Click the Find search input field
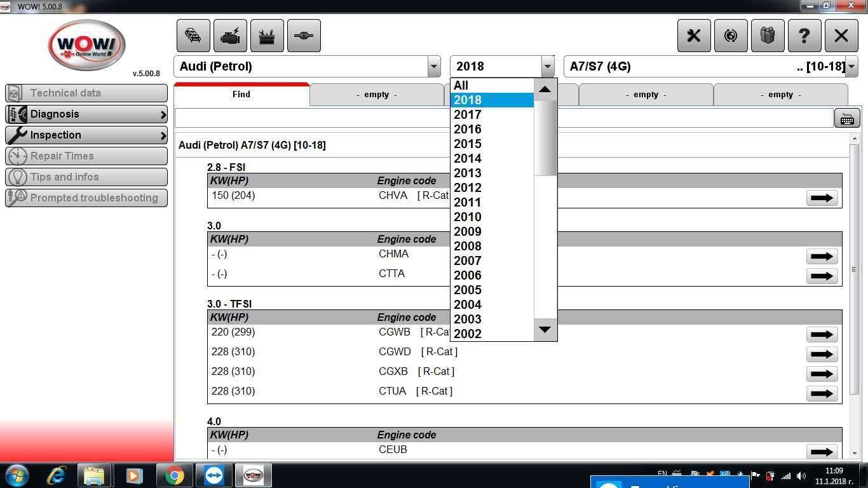The height and width of the screenshot is (488, 868). (504, 118)
